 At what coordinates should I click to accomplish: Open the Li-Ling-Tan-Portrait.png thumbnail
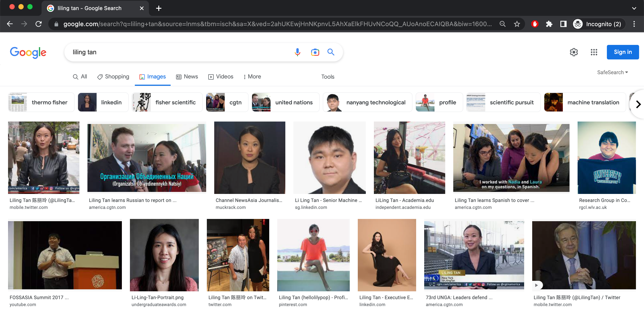coord(164,255)
